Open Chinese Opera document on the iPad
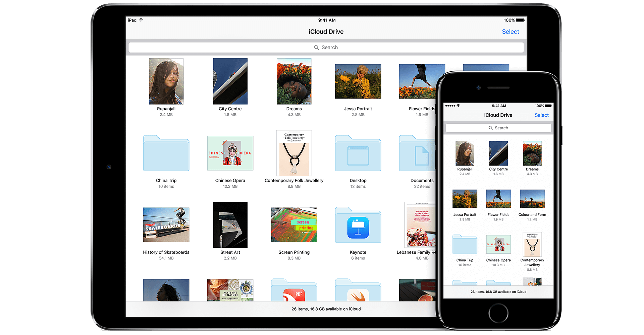This screenshot has width=644, height=335. [x=230, y=153]
